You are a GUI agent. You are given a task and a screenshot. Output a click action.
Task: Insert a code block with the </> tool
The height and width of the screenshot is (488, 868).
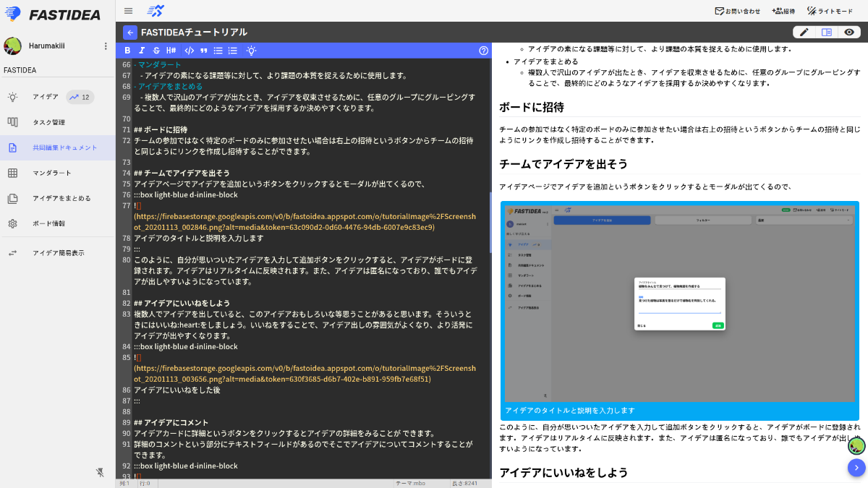click(189, 51)
